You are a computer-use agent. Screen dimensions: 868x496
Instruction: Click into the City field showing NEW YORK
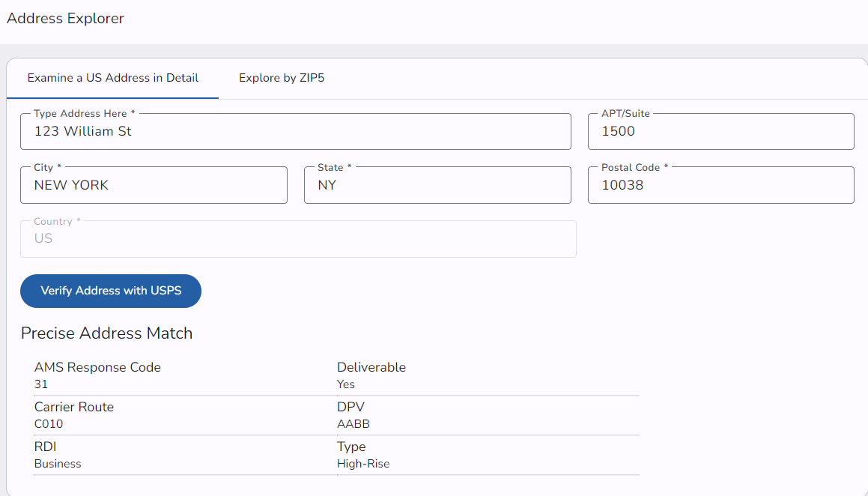pyautogui.click(x=154, y=186)
